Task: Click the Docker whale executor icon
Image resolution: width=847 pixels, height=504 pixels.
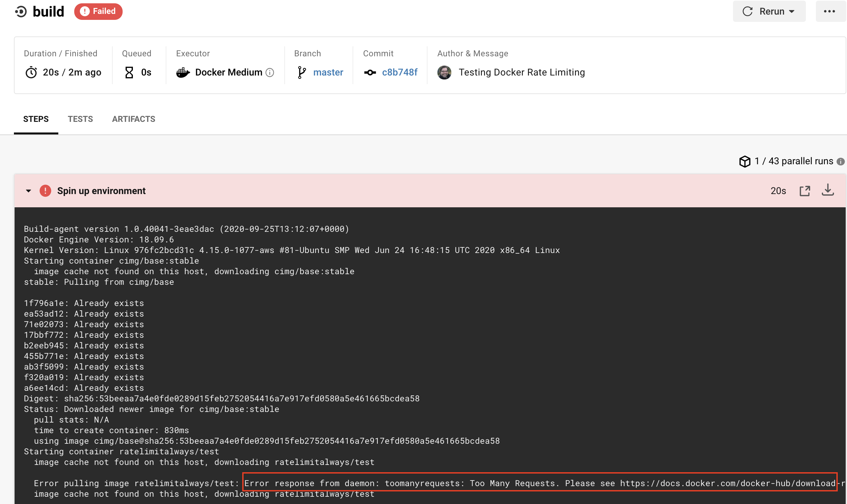Action: 183,73
